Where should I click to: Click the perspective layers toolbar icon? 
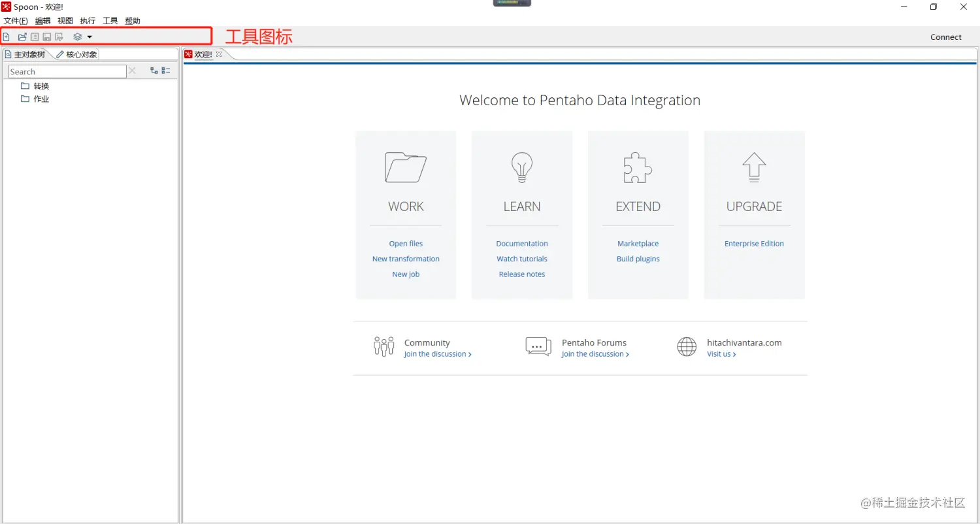78,37
